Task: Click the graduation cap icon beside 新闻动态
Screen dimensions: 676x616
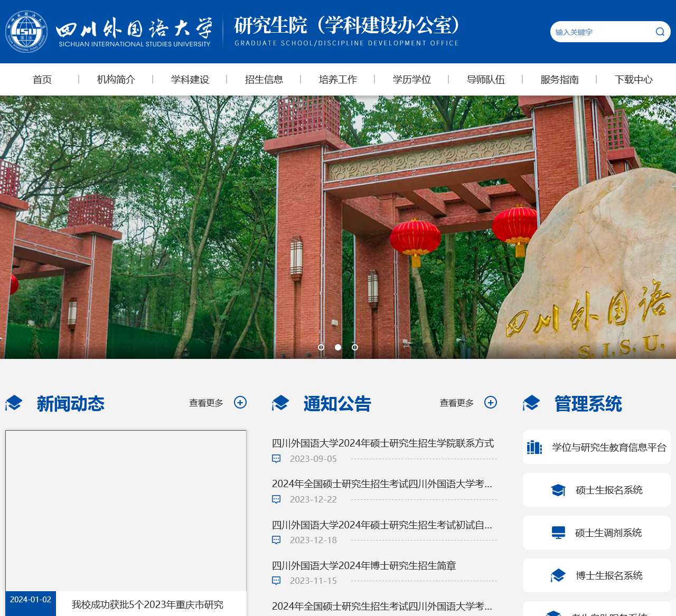Action: click(14, 403)
